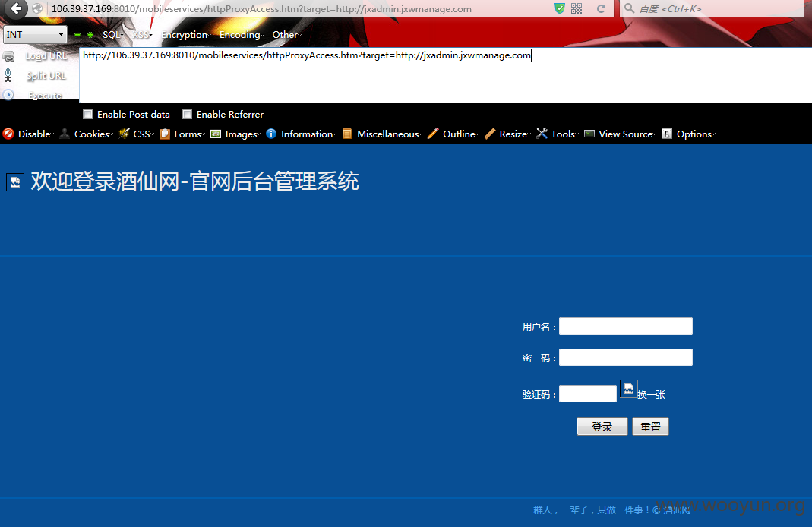Open the QR code icon in address bar
Image resolution: width=812 pixels, height=527 pixels.
(x=577, y=8)
